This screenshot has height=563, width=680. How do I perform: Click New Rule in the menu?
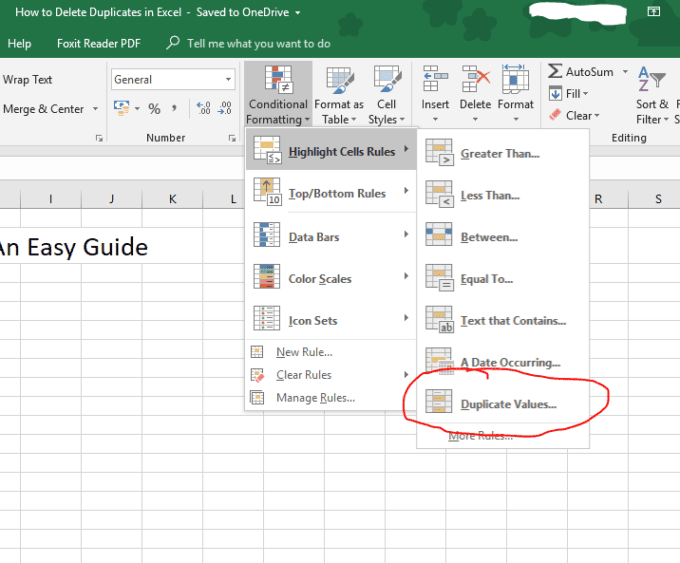coord(304,352)
